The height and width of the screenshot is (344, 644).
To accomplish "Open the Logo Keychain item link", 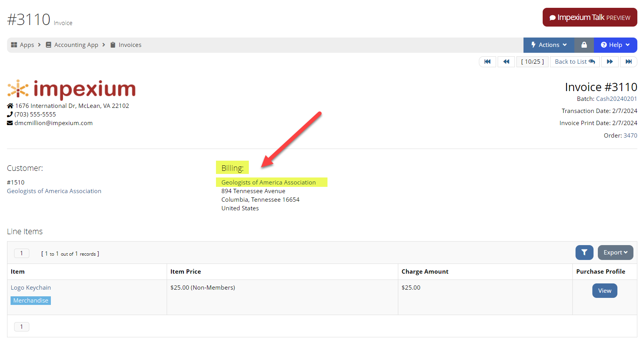I will coord(31,288).
